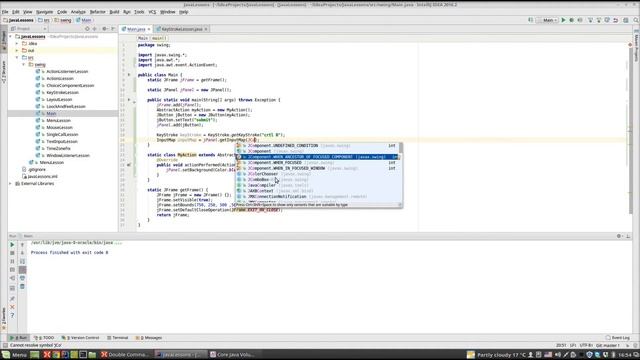Click the Pause output icon in Run panel
Screen dimensions: 640x360
click(12, 261)
